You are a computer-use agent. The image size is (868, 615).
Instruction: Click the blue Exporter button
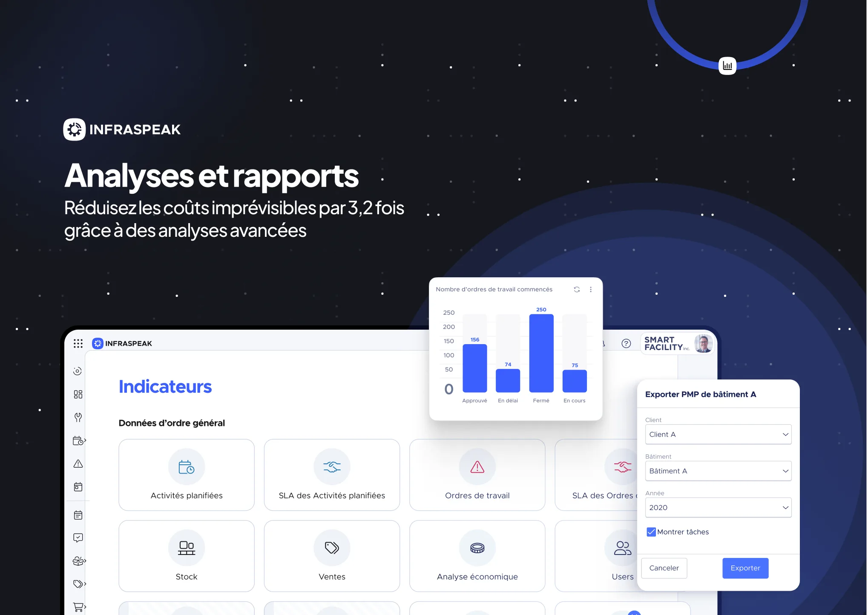745,568
